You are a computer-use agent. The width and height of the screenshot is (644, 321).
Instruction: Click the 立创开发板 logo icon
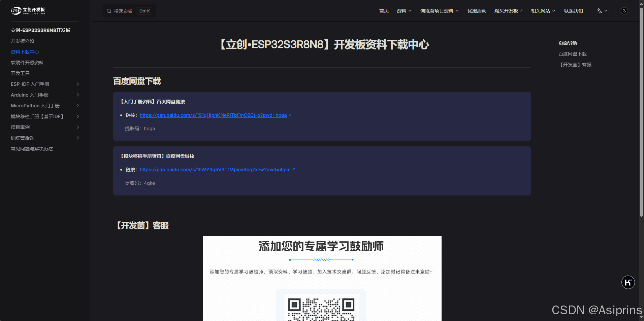coord(15,10)
